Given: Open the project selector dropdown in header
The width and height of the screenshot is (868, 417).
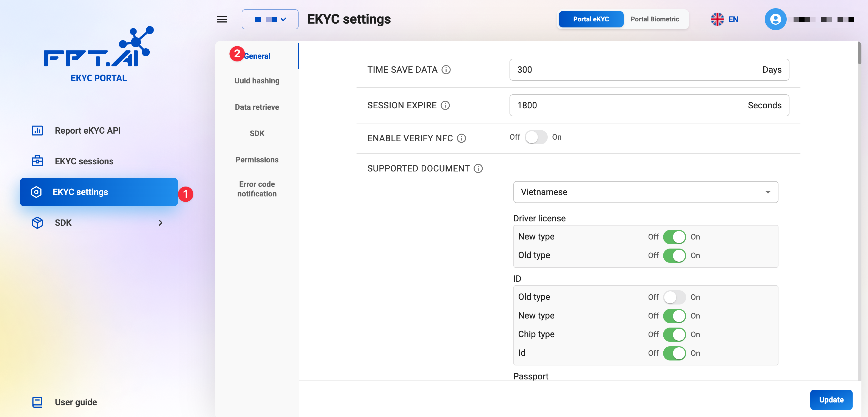Looking at the screenshot, I should (269, 19).
